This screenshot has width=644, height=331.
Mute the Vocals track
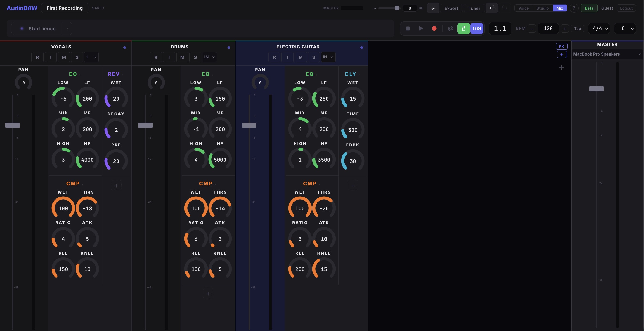pos(64,57)
